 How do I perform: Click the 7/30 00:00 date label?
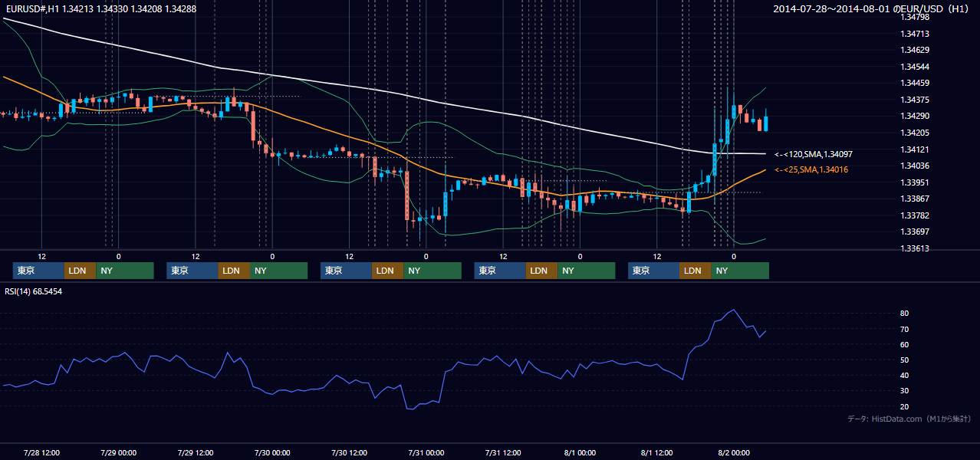coord(272,452)
